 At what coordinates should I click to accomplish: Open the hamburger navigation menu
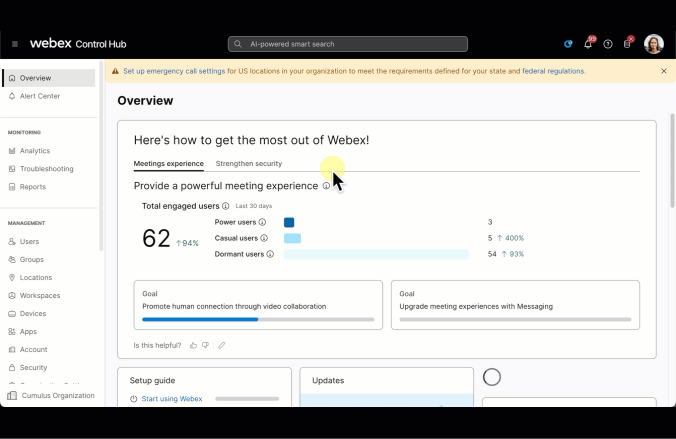click(x=15, y=44)
